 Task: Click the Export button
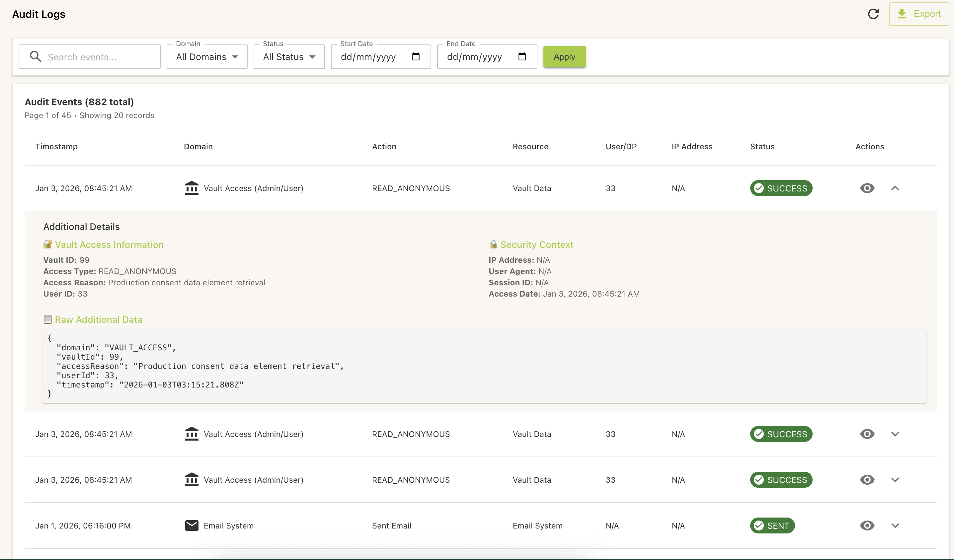pyautogui.click(x=919, y=14)
